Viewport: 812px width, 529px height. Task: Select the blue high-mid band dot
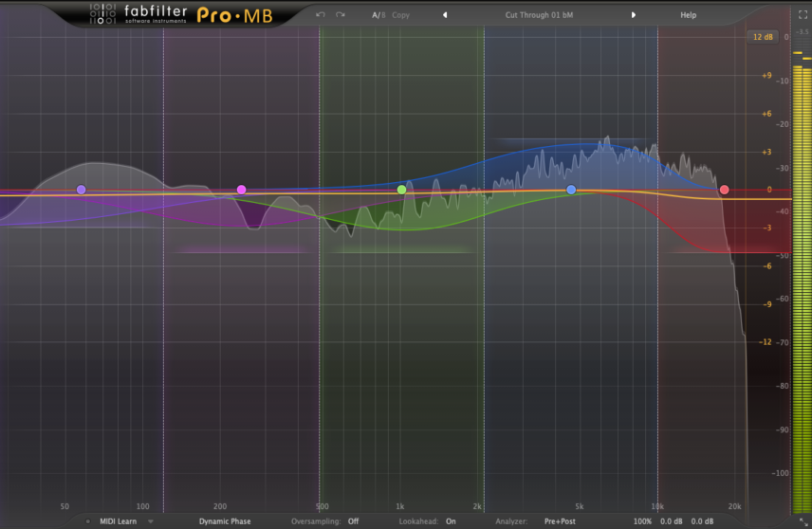pos(571,190)
